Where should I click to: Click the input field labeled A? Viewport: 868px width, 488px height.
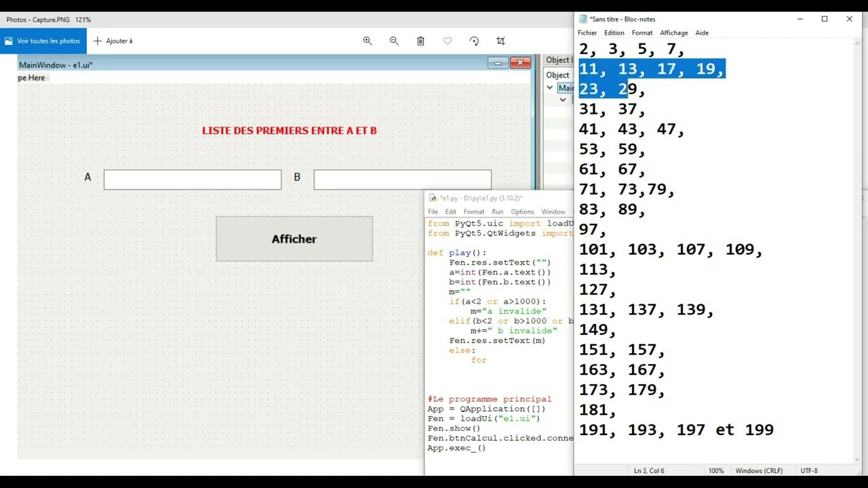tap(193, 180)
